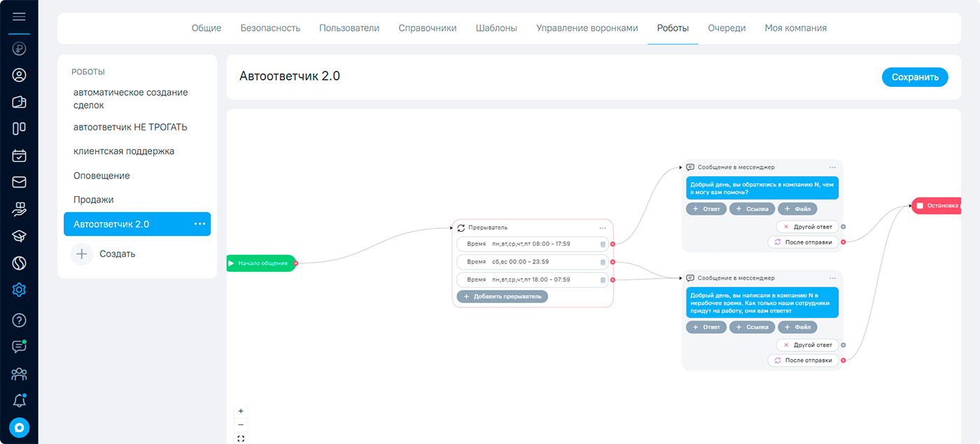Delete the сб,вс 00:00 - 23:59 time condition

pos(603,262)
